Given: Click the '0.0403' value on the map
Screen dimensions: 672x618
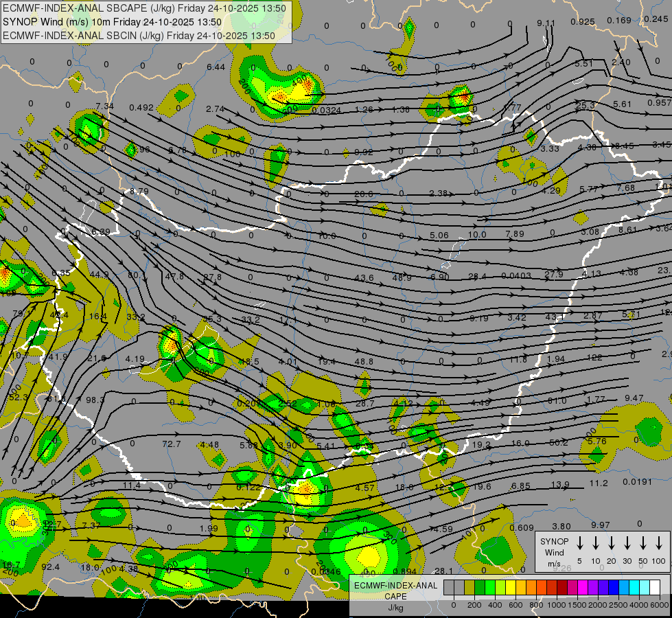Looking at the screenshot, I should click(x=516, y=275).
